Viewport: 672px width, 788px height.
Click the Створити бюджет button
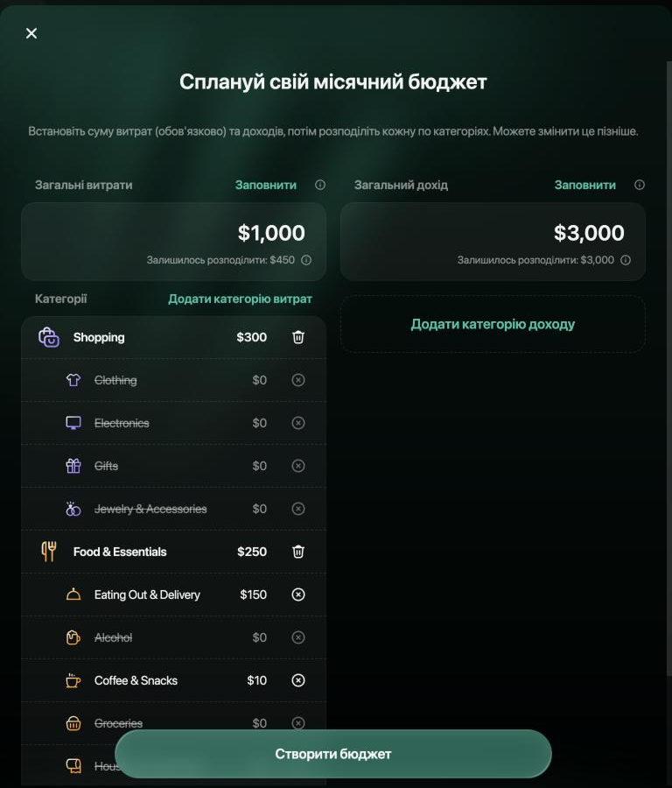pyautogui.click(x=333, y=754)
